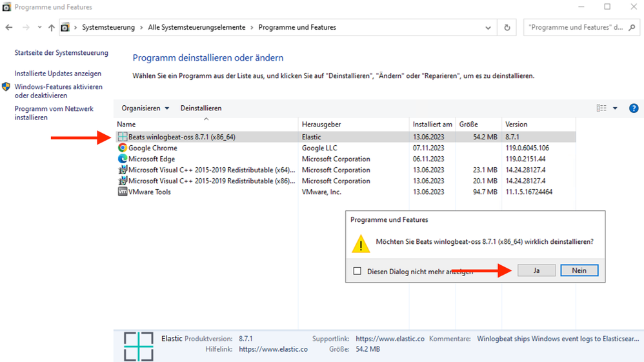644x362 pixels.
Task: Click the window title bar app icon
Action: point(6,7)
